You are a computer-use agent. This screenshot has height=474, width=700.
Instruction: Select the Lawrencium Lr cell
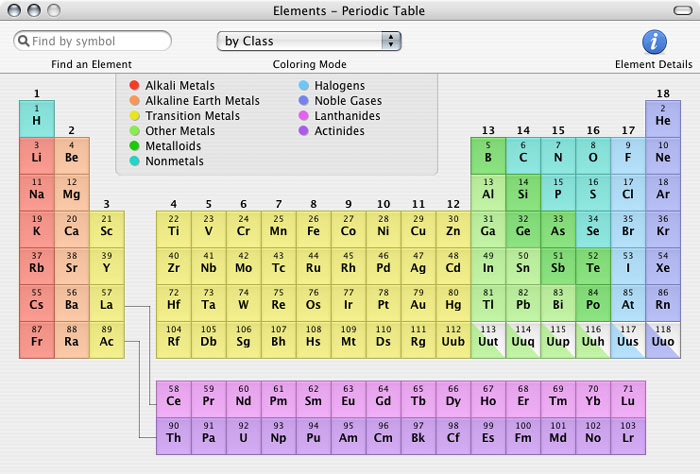628,436
